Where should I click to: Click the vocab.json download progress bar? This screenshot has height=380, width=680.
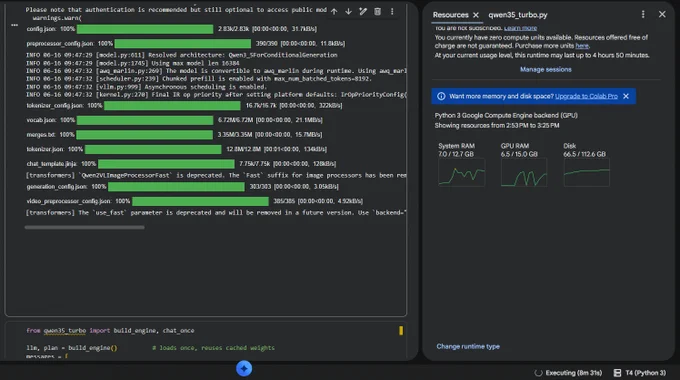[x=145, y=120]
